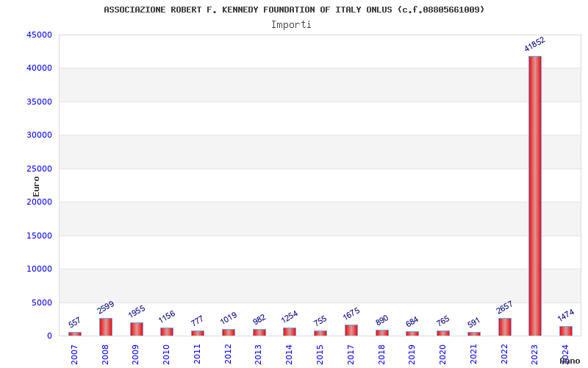The height and width of the screenshot is (368, 588).
Task: Click the value label 1675
Action: tap(351, 314)
